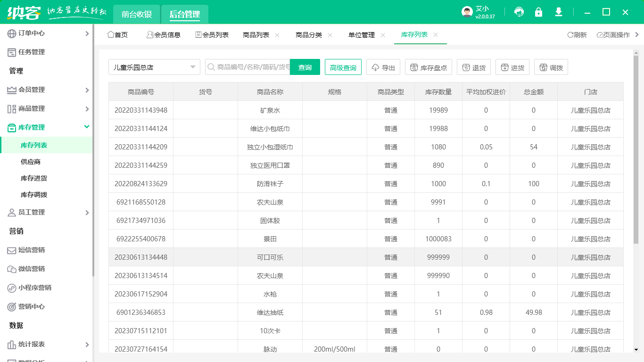Open 高级查询 advanced search
Screen dimensions: 644x362
[343, 67]
